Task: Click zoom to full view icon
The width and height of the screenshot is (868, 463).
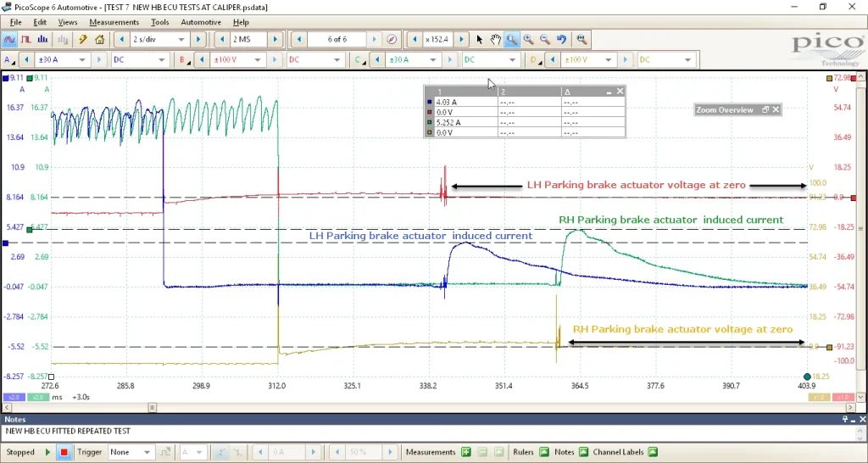Action: click(x=581, y=39)
